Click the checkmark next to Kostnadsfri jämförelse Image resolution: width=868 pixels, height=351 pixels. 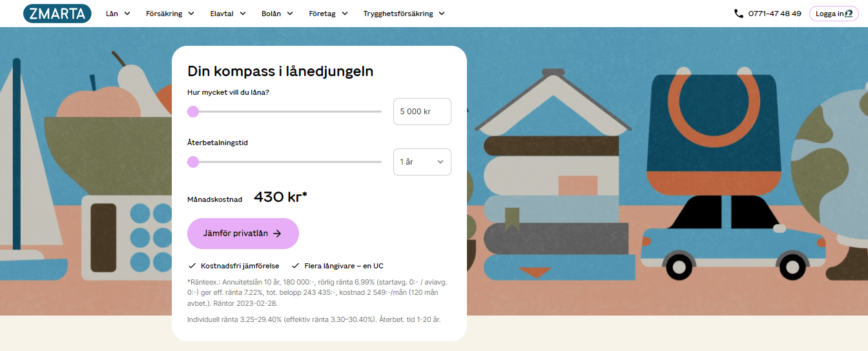[x=192, y=266]
